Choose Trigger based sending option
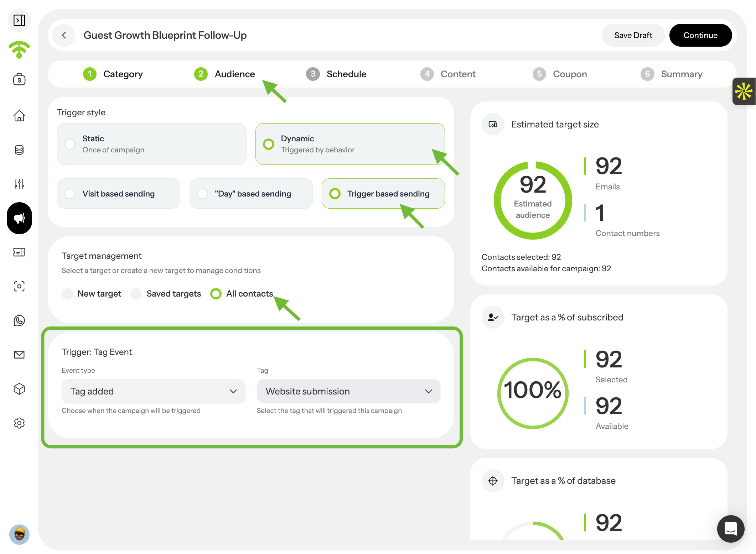 coord(383,194)
